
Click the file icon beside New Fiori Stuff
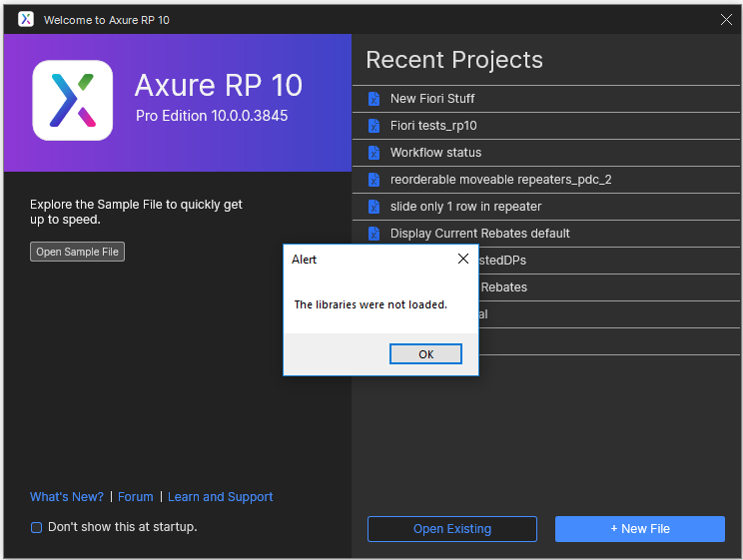(x=373, y=99)
